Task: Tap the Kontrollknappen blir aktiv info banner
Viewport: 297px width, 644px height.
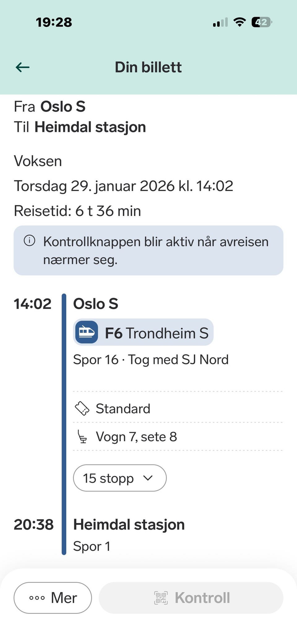Action: click(x=148, y=250)
